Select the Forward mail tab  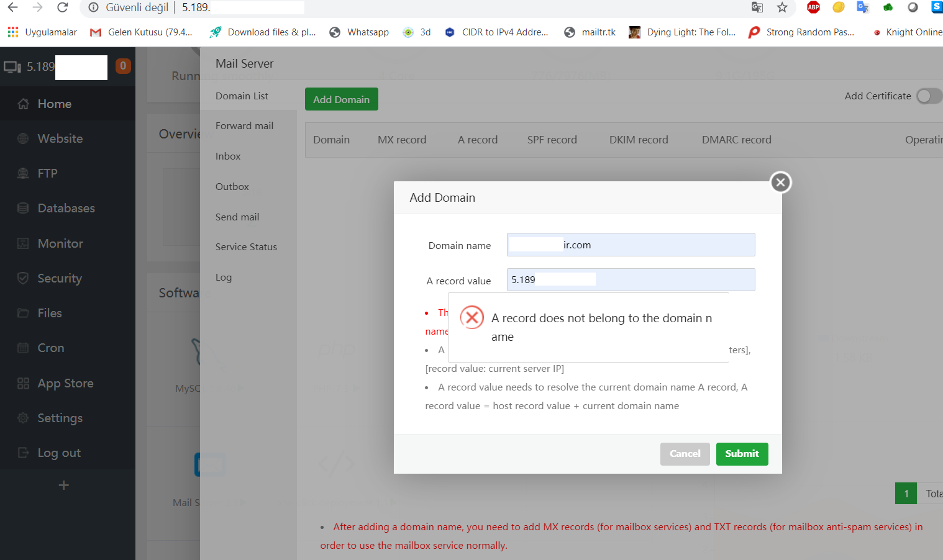coord(248,126)
